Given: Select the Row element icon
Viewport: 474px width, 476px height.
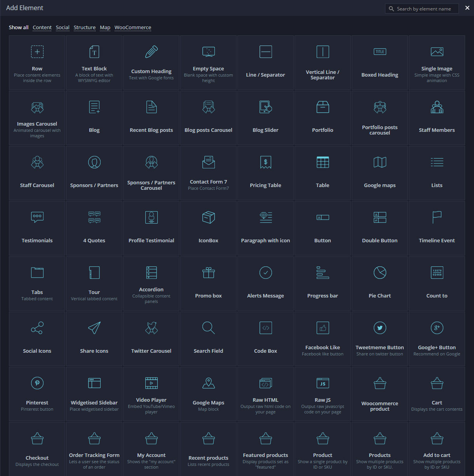Looking at the screenshot, I should pyautogui.click(x=37, y=52).
